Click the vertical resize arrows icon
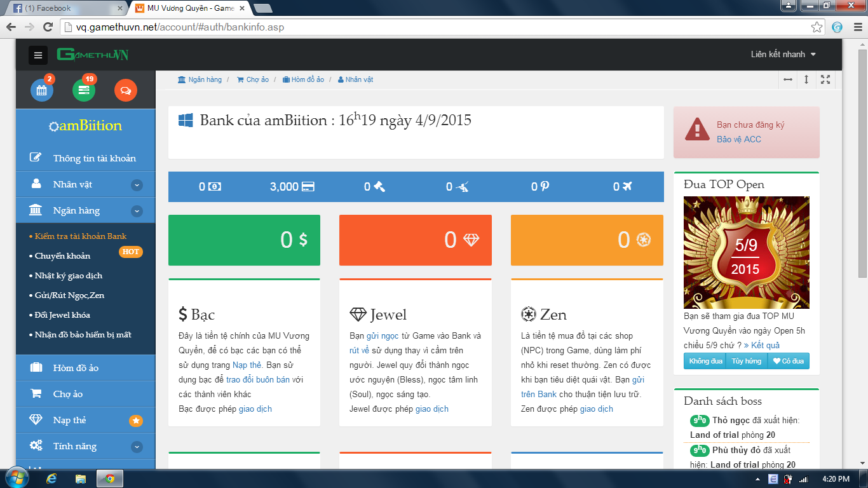Image resolution: width=868 pixels, height=488 pixels. point(806,79)
